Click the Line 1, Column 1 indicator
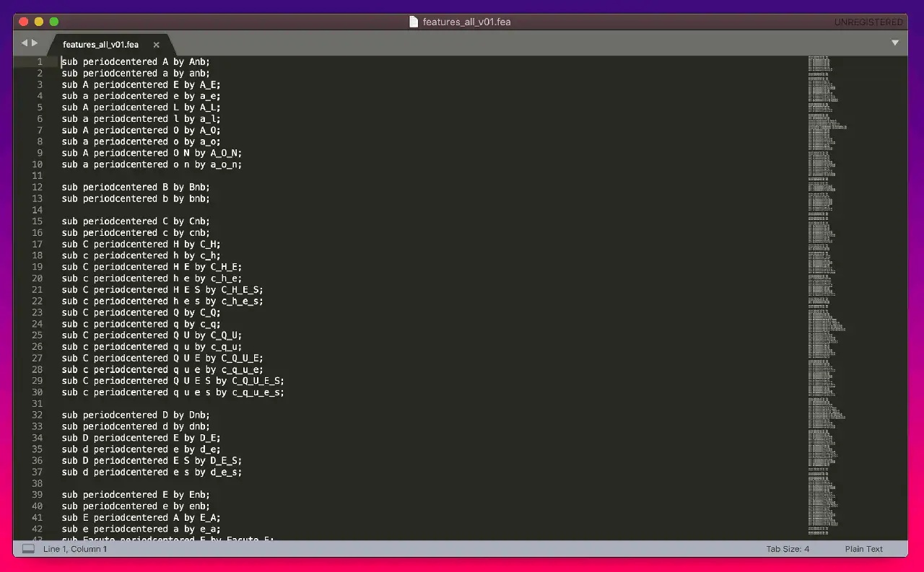This screenshot has width=924, height=572. coord(75,549)
